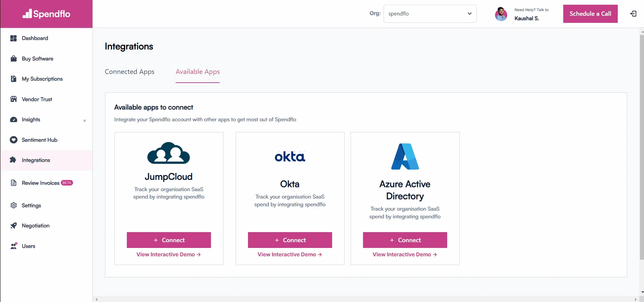Click the Dashboard grid icon

tap(13, 38)
